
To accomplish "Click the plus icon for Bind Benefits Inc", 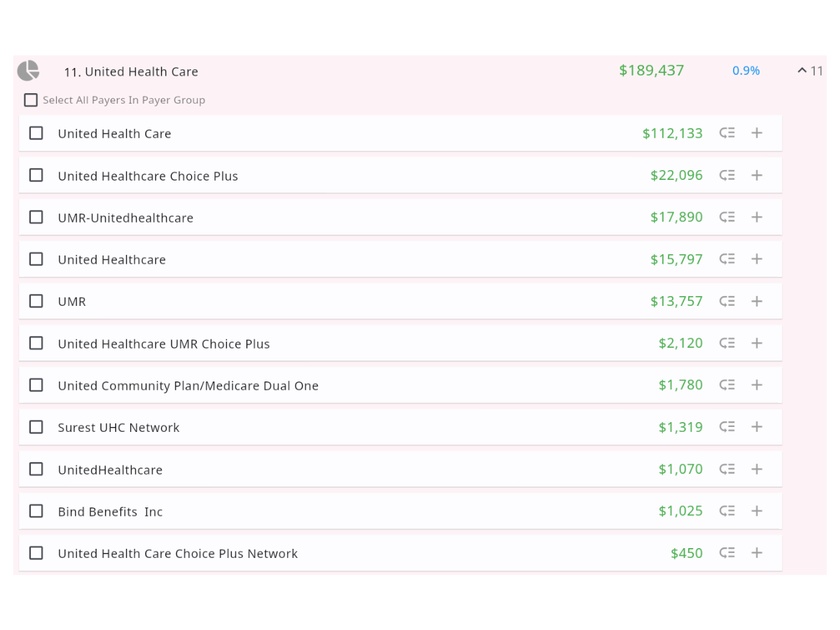I will point(757,511).
